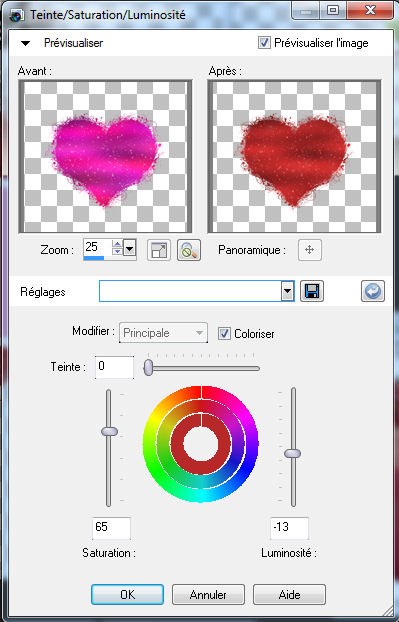Image resolution: width=399 pixels, height=622 pixels.
Task: Collapse the Prévisualiser section triangle
Action: click(25, 43)
